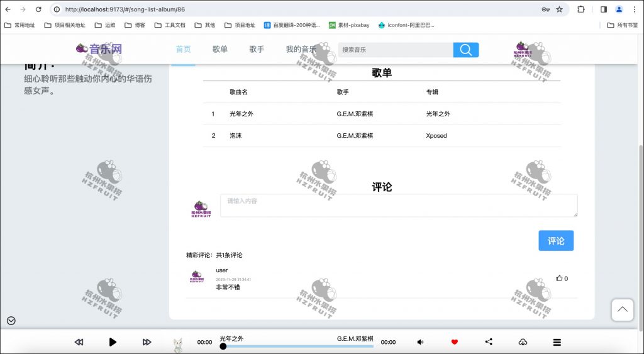Mute volume with the speaker icon

point(420,341)
